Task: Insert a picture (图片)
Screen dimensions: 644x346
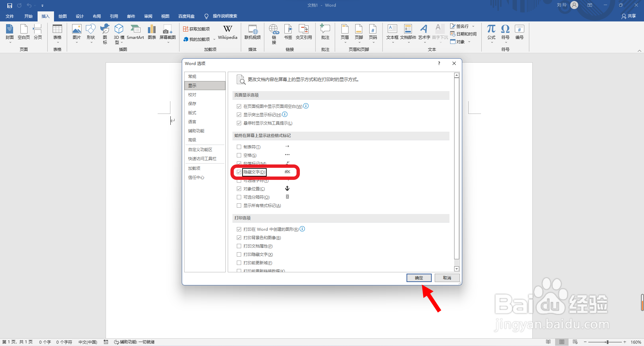Action: pos(77,33)
